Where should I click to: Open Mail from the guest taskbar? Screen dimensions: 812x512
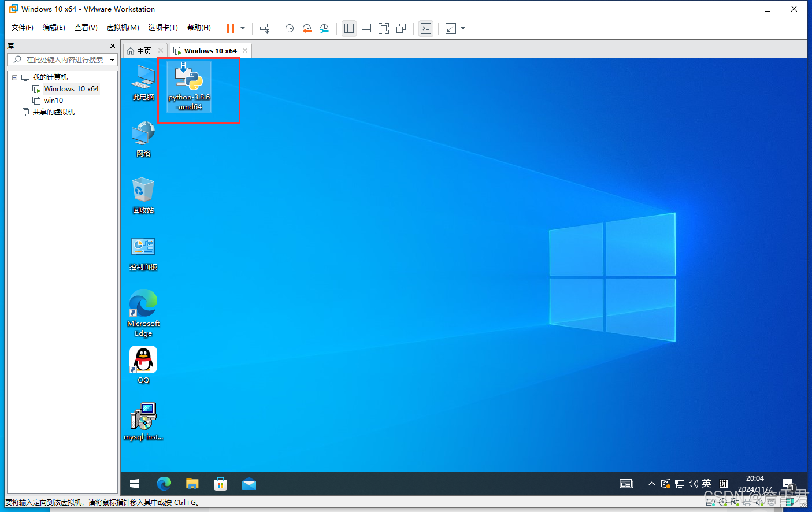click(x=249, y=484)
